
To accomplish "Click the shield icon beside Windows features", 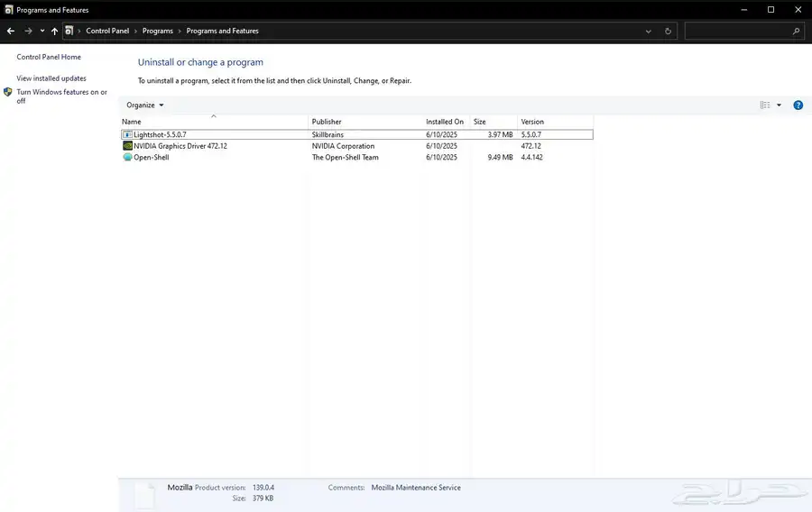I will (x=8, y=92).
